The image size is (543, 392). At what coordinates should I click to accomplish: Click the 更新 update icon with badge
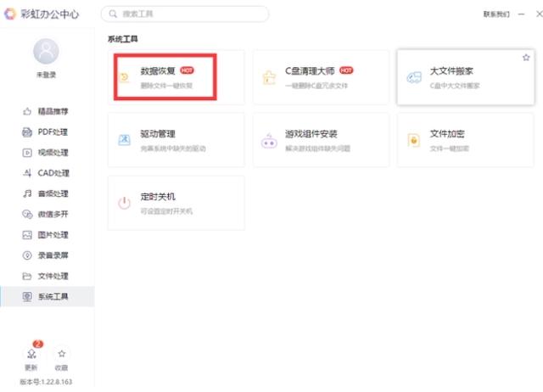pos(31,355)
